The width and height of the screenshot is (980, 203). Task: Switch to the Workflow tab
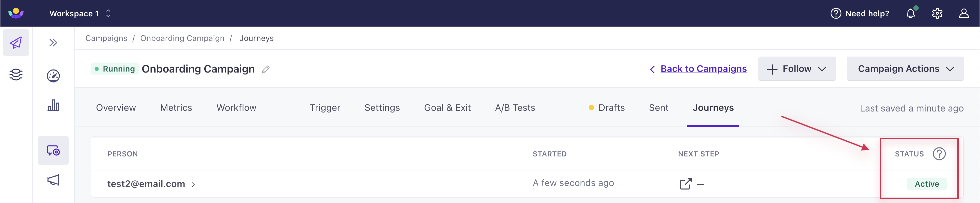point(236,108)
